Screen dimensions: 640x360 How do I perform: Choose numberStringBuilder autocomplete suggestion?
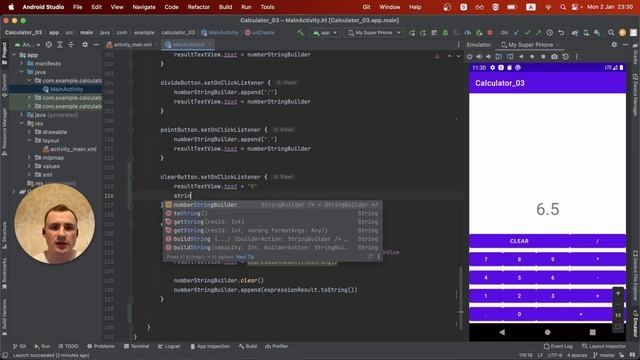[x=272, y=204]
